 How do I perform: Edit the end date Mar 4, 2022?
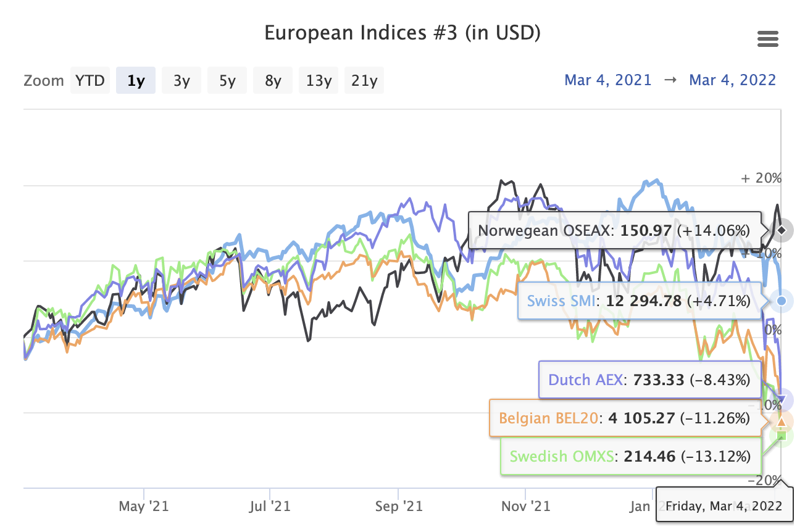coord(732,80)
